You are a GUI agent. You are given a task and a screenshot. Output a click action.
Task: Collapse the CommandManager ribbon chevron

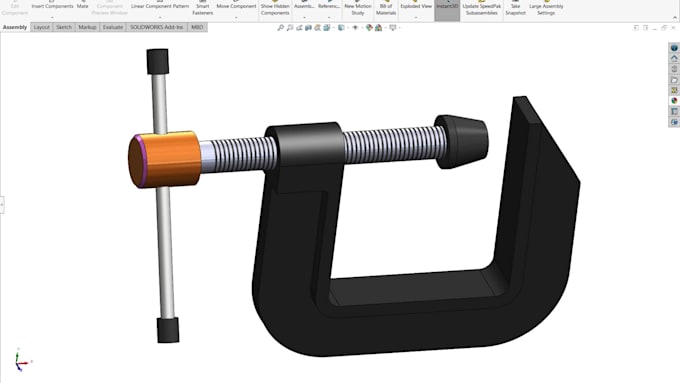[674, 17]
